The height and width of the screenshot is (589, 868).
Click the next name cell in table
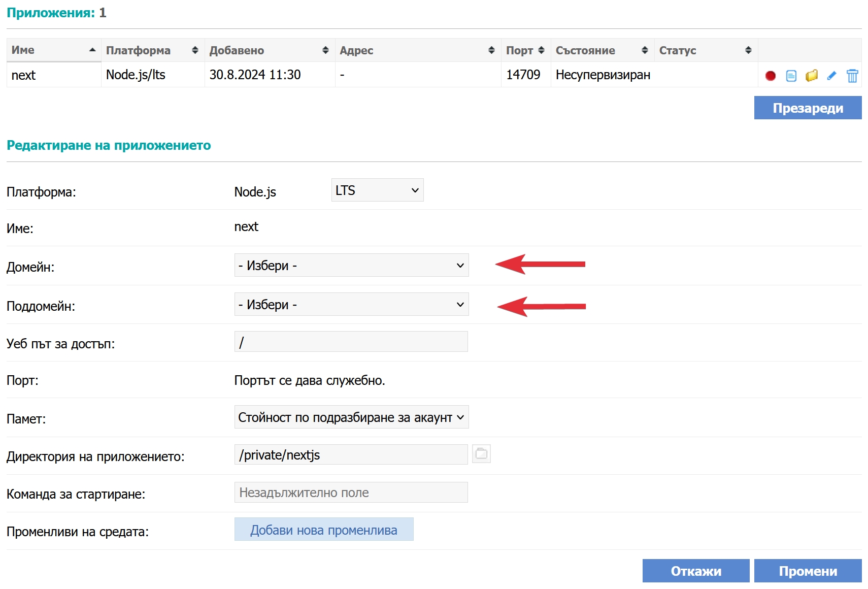[x=54, y=75]
